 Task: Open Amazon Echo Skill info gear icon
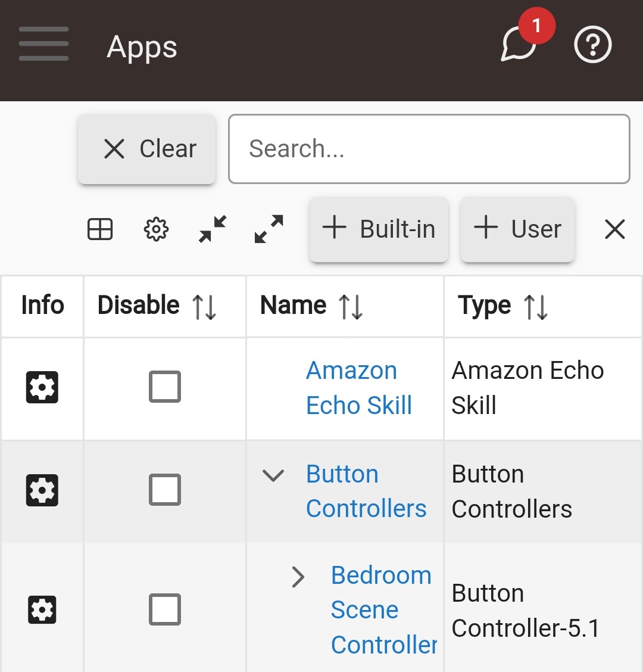[42, 387]
